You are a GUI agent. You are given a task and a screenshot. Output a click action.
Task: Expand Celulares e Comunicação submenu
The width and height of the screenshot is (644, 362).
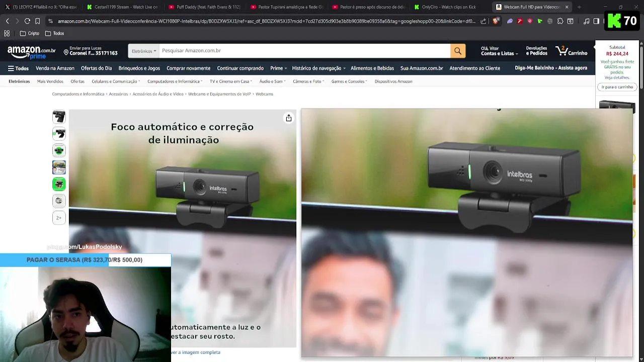(x=116, y=81)
